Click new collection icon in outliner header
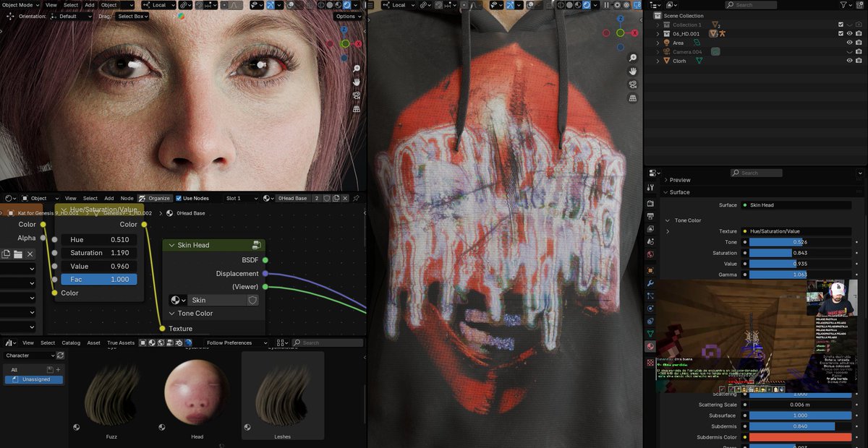Image resolution: width=868 pixels, height=448 pixels. point(861,5)
